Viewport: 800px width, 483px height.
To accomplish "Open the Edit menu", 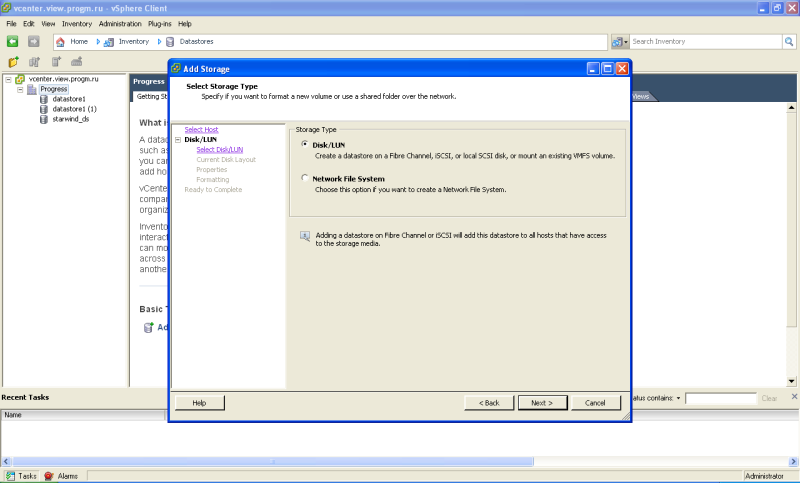I will point(29,24).
